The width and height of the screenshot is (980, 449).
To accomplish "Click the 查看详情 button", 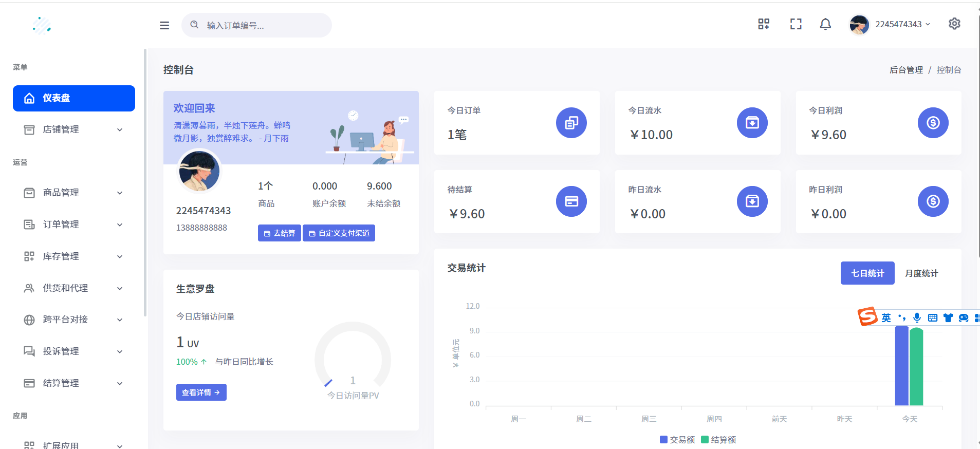I will [x=201, y=392].
